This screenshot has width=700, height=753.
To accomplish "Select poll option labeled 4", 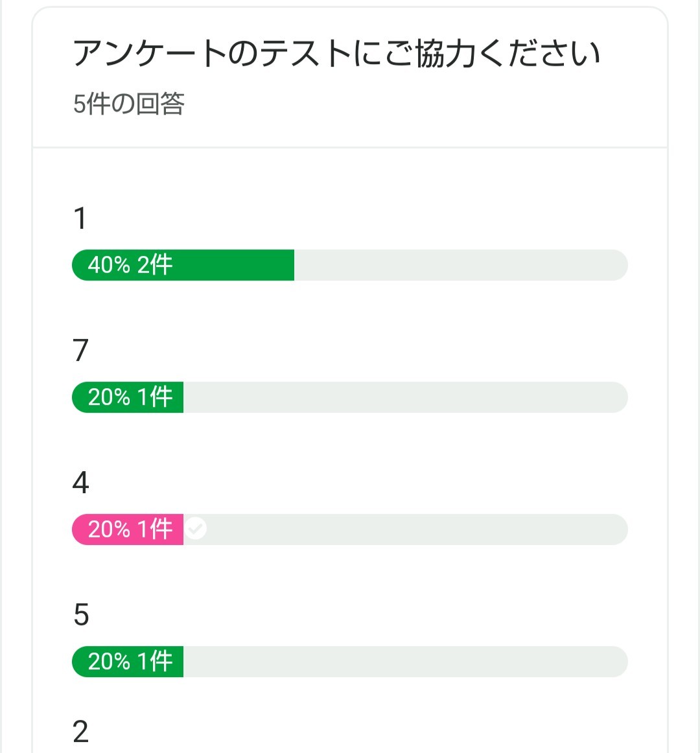I will (x=80, y=483).
